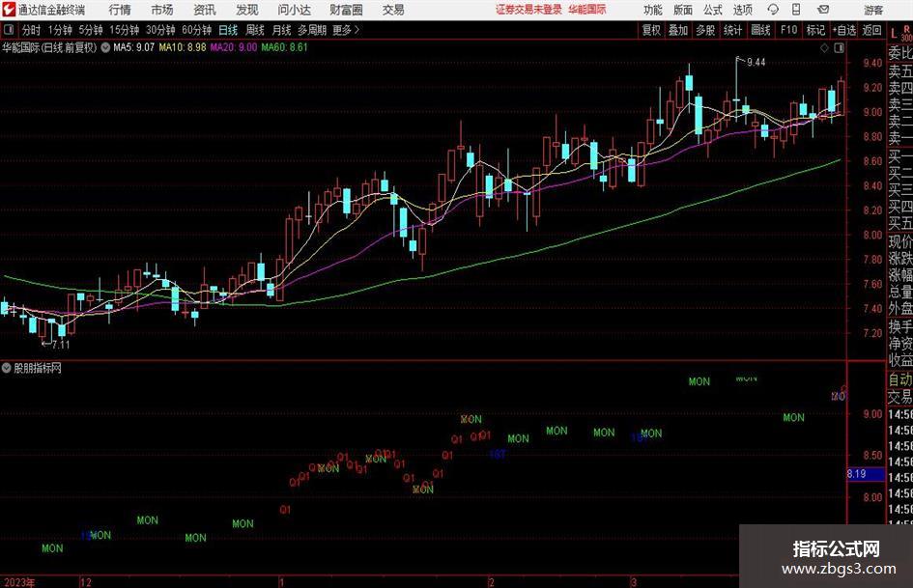Screen dimensions: 913x588
Task: Add stock via +自选 button
Action: tap(844, 30)
